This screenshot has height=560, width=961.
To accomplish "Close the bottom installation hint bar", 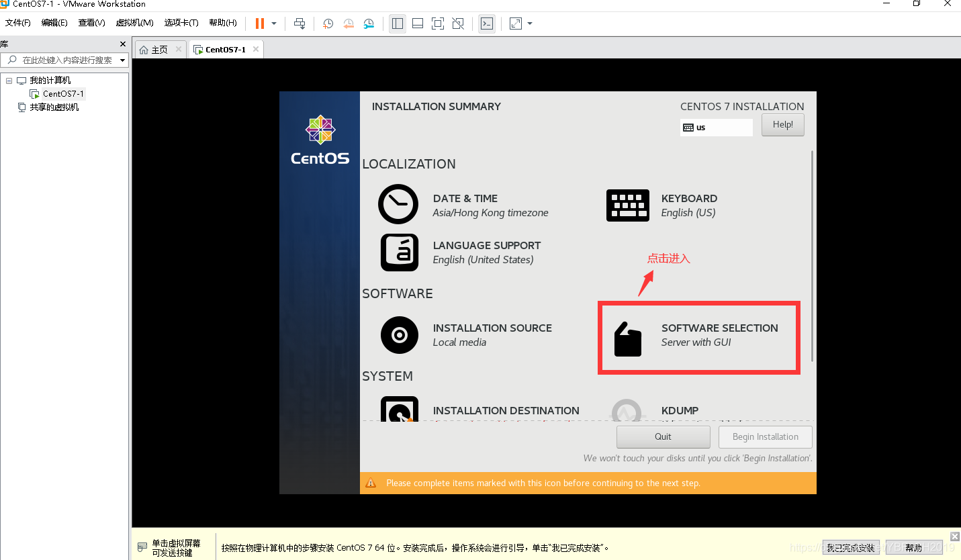I will tap(955, 536).
